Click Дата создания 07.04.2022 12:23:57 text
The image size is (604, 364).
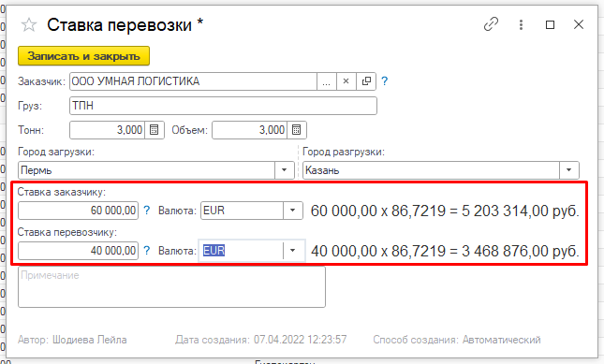[x=260, y=340]
